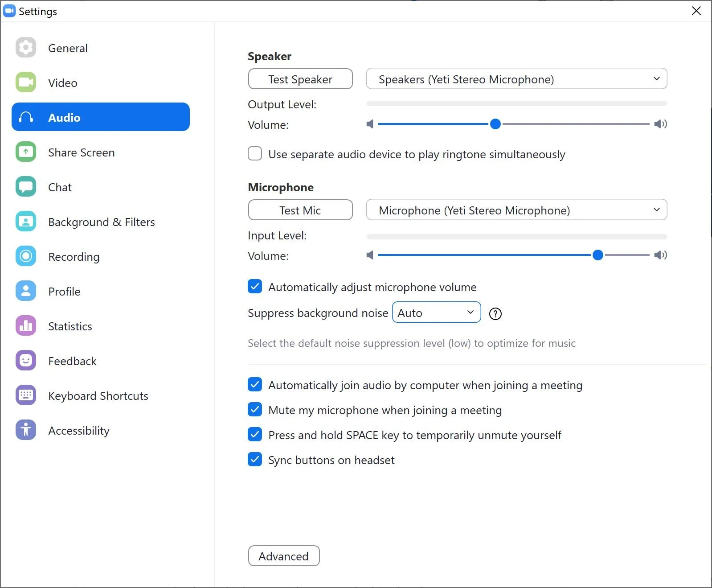This screenshot has width=712, height=588.
Task: Click the speaker volume mute icon
Action: coord(370,124)
